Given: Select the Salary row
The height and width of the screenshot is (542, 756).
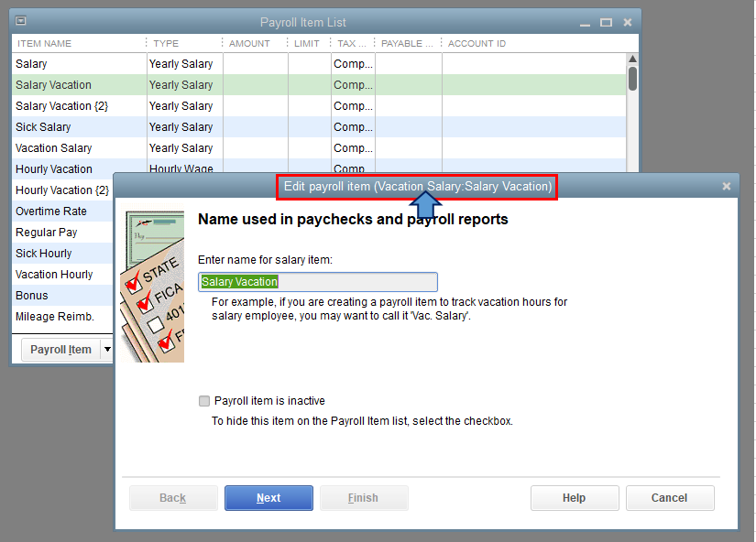Looking at the screenshot, I should click(x=319, y=63).
